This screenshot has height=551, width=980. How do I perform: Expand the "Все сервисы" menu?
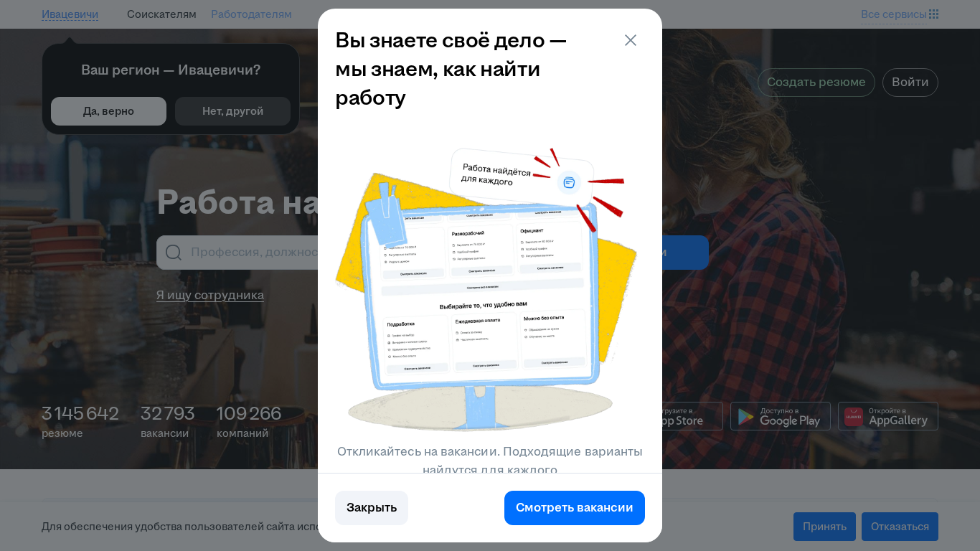tap(894, 14)
